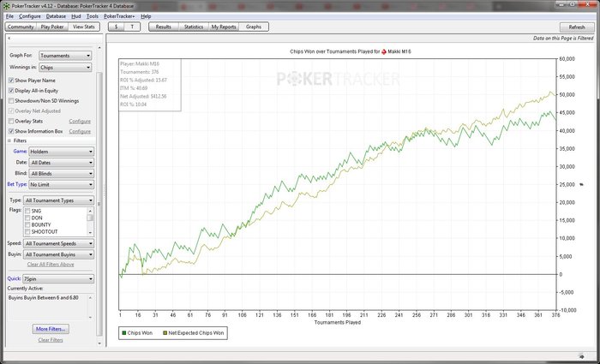Collapse the Filters section toggle
The image size is (600, 364).
point(9,140)
